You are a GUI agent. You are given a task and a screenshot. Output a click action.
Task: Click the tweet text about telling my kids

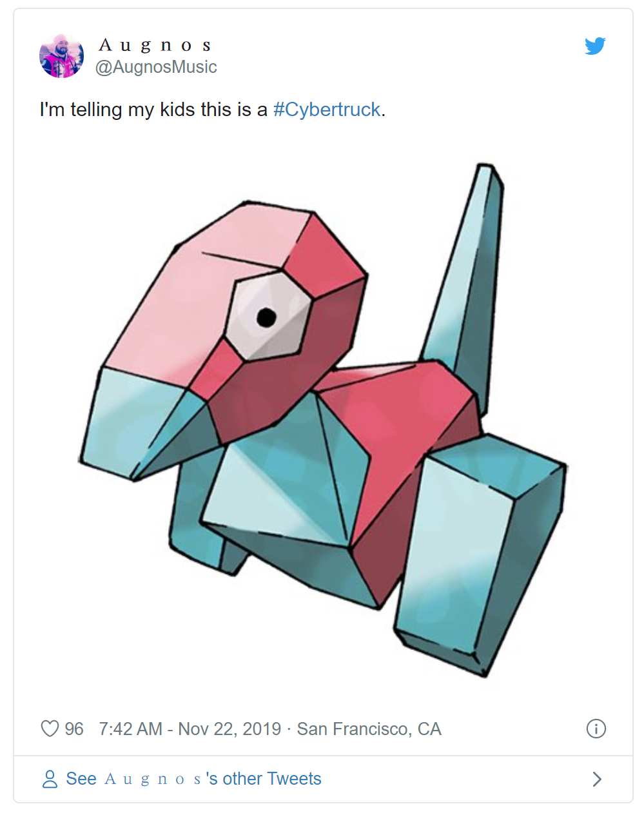(x=213, y=110)
